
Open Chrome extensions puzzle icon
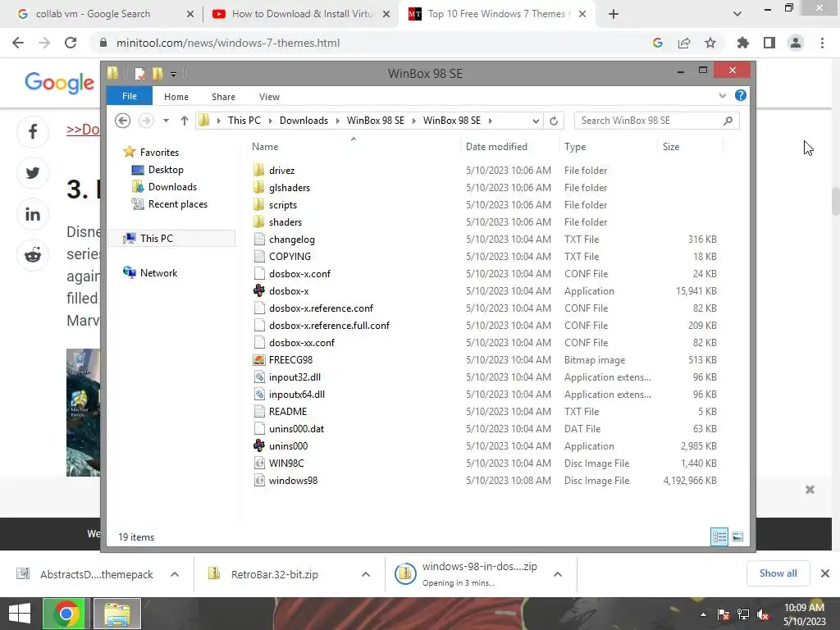click(742, 43)
